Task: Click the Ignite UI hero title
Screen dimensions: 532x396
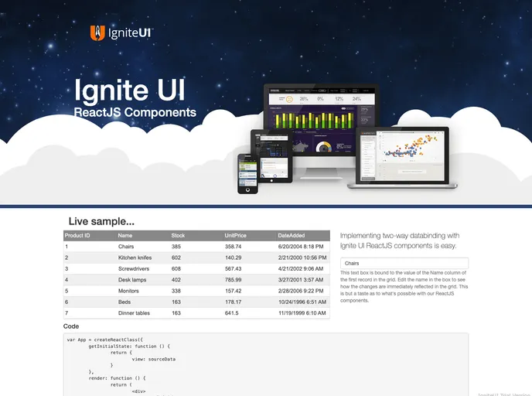Action: pyautogui.click(x=130, y=90)
